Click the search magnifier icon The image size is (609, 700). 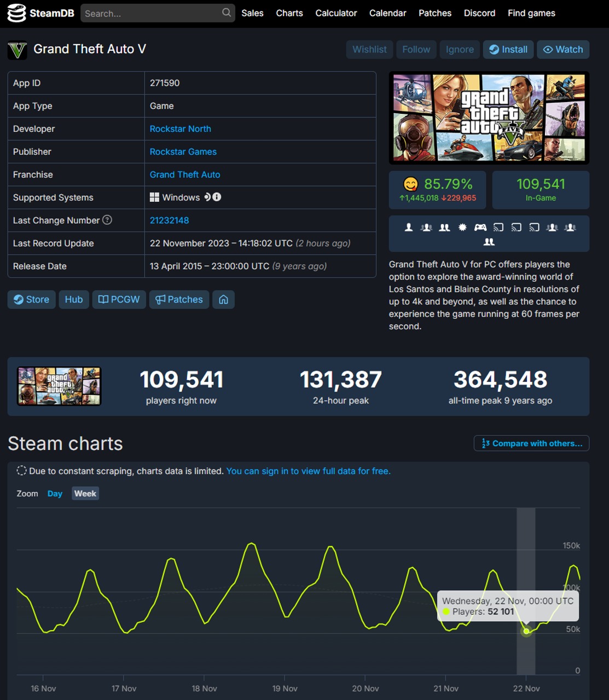(226, 13)
